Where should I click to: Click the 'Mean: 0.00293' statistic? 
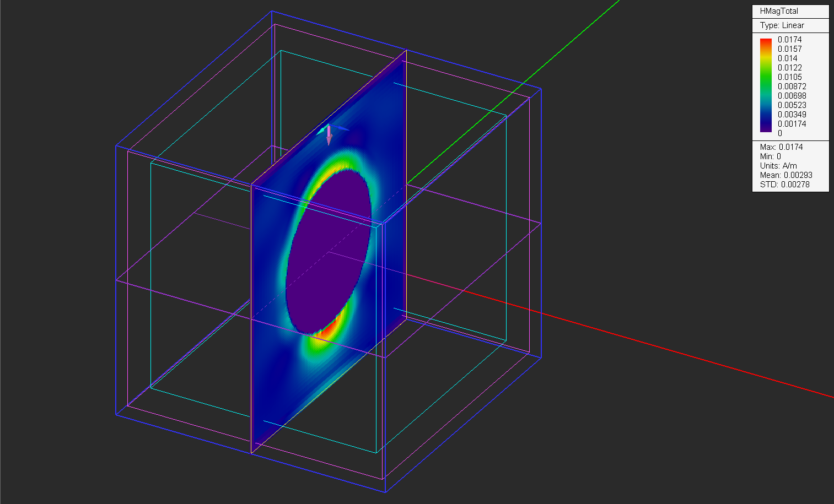[786, 175]
